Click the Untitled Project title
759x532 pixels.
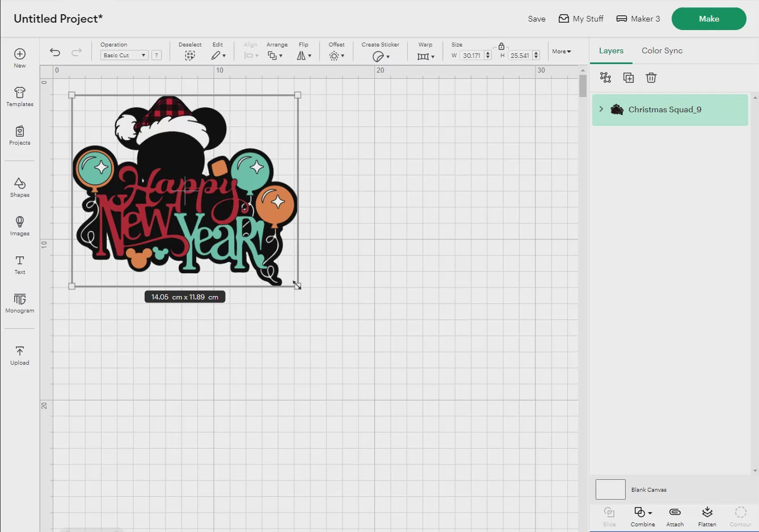click(58, 19)
